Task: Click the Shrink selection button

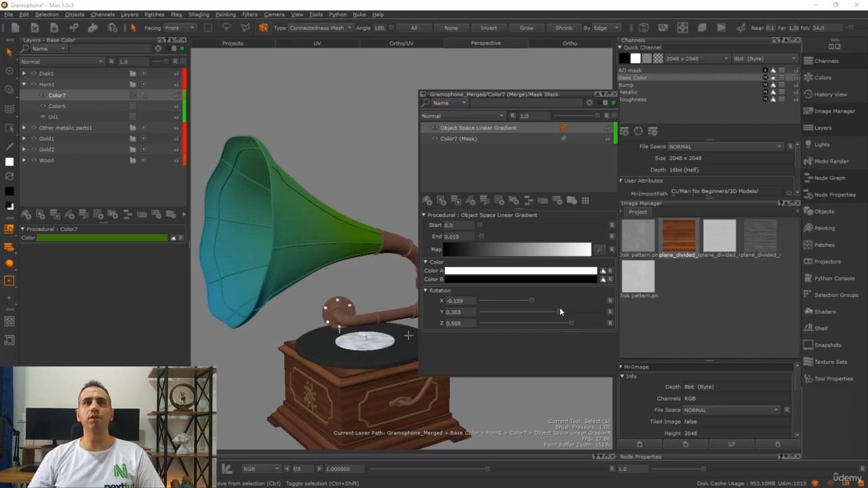Action: 564,28
